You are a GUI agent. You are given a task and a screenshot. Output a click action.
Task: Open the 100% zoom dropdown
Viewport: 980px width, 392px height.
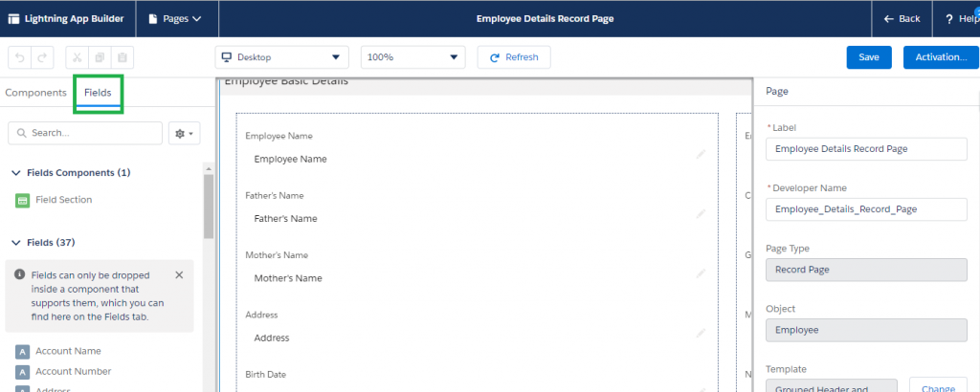tap(413, 57)
